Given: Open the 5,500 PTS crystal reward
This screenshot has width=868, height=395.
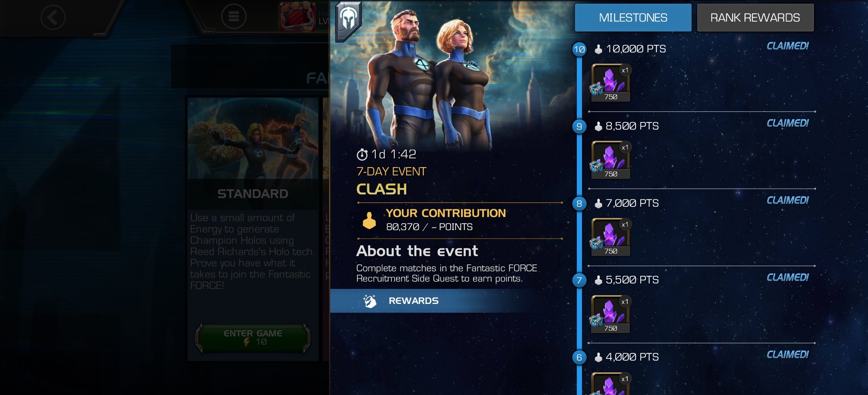Looking at the screenshot, I should pyautogui.click(x=610, y=315).
